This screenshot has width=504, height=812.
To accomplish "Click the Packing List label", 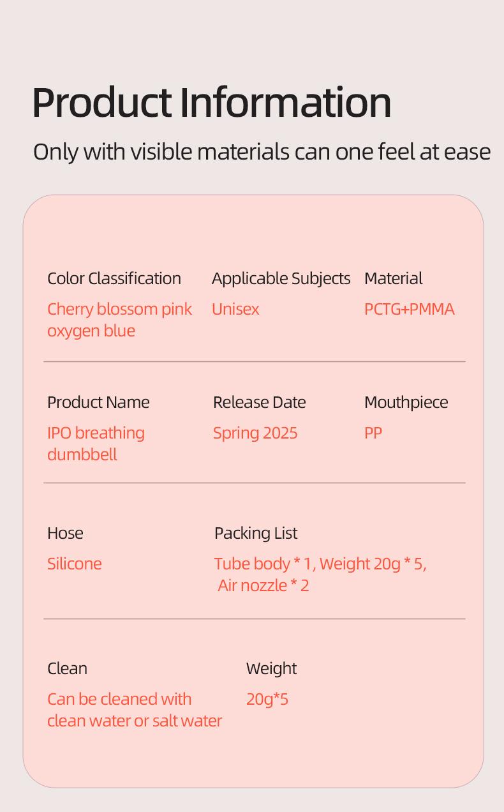I will pos(256,533).
